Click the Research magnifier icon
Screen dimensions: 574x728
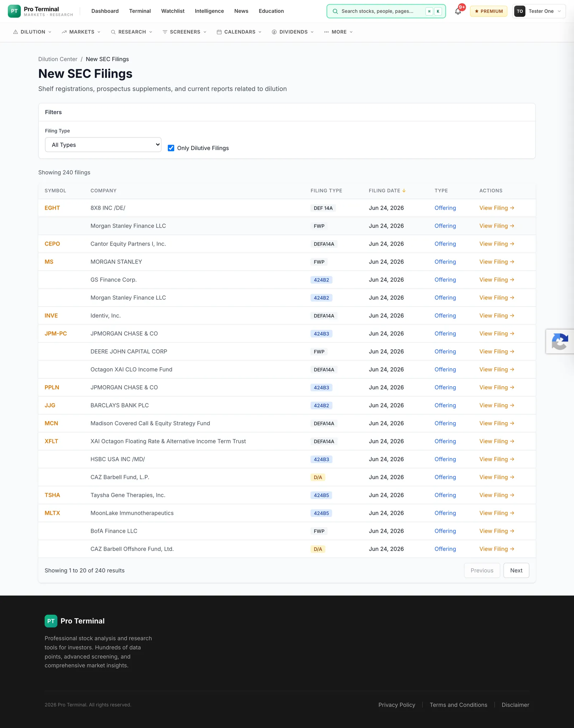coord(113,32)
